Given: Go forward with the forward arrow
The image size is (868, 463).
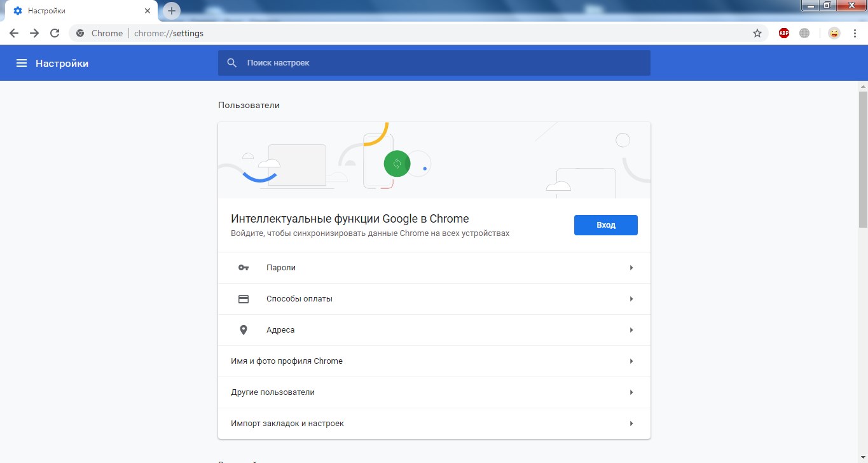Looking at the screenshot, I should tap(34, 33).
